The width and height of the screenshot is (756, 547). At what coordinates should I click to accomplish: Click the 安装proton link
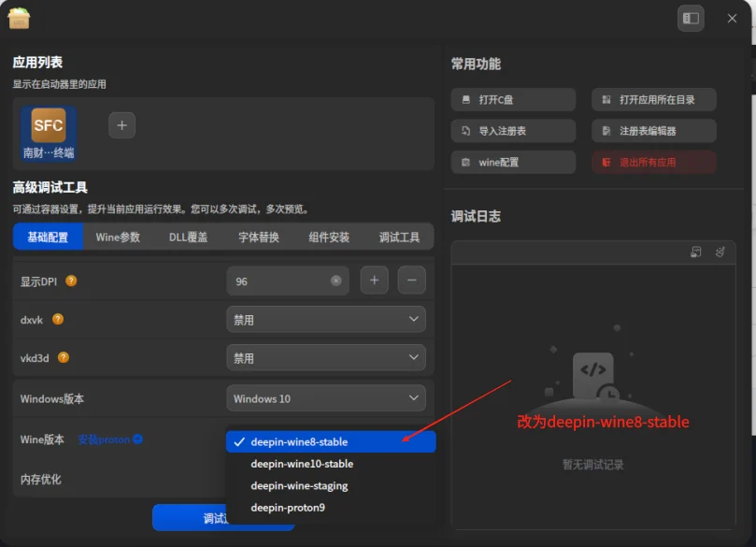point(104,439)
